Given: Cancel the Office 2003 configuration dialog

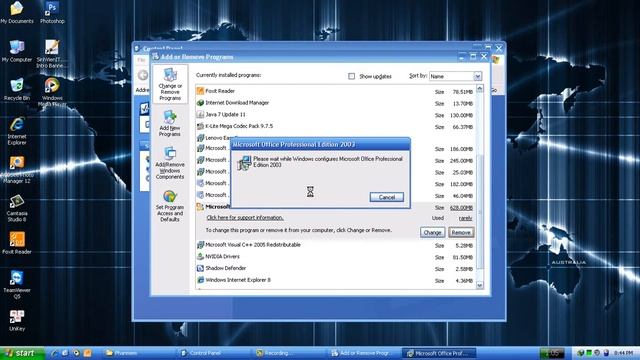Looking at the screenshot, I should coord(387,197).
